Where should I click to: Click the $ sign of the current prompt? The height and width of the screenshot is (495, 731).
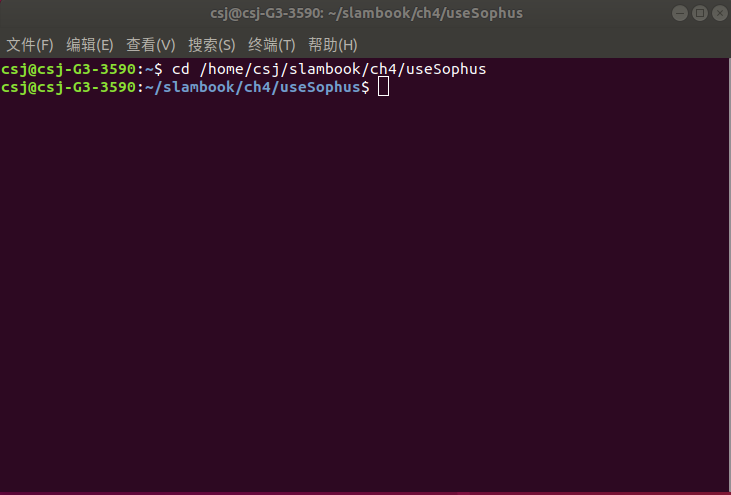(366, 88)
